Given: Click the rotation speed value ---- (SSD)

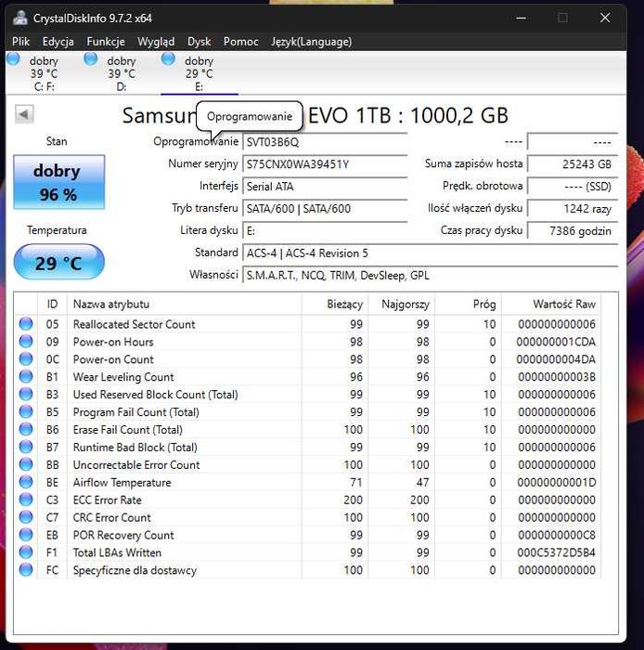Looking at the screenshot, I should click(x=573, y=187).
